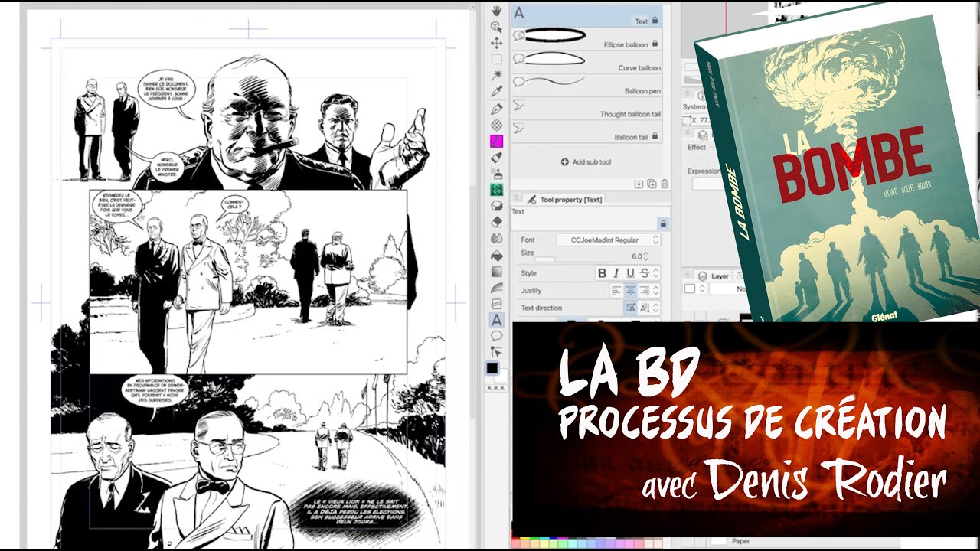Expand the Style options arrows

coord(656,273)
